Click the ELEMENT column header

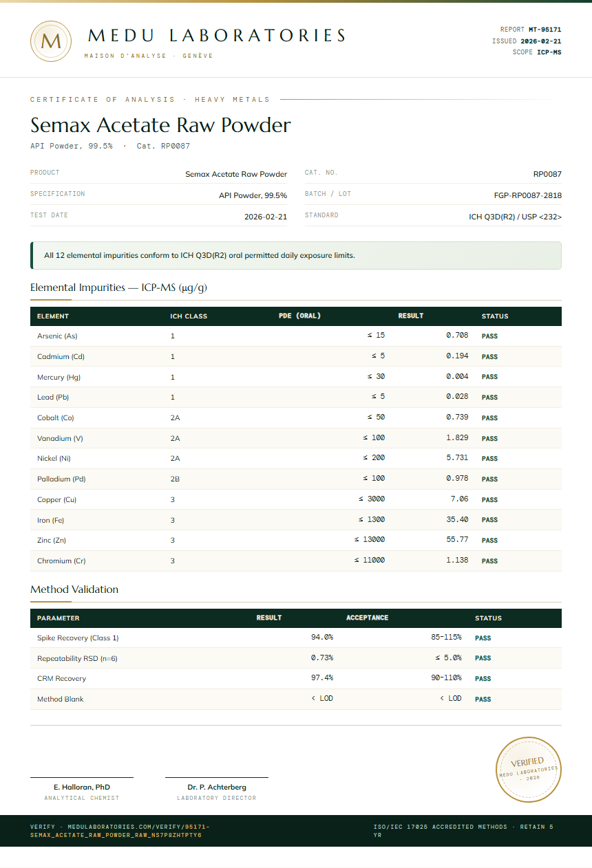(53, 316)
